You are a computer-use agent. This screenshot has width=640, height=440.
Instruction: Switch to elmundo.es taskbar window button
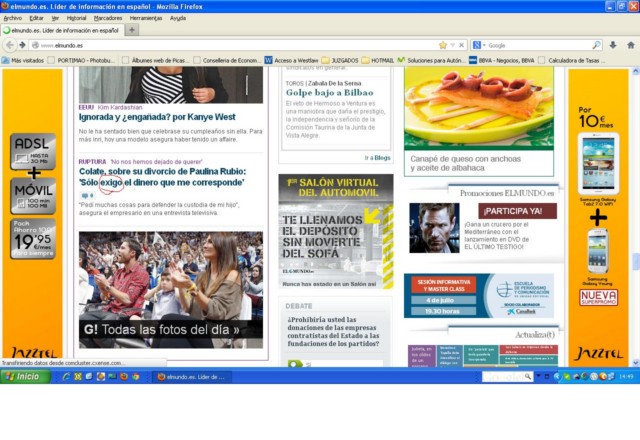point(192,377)
